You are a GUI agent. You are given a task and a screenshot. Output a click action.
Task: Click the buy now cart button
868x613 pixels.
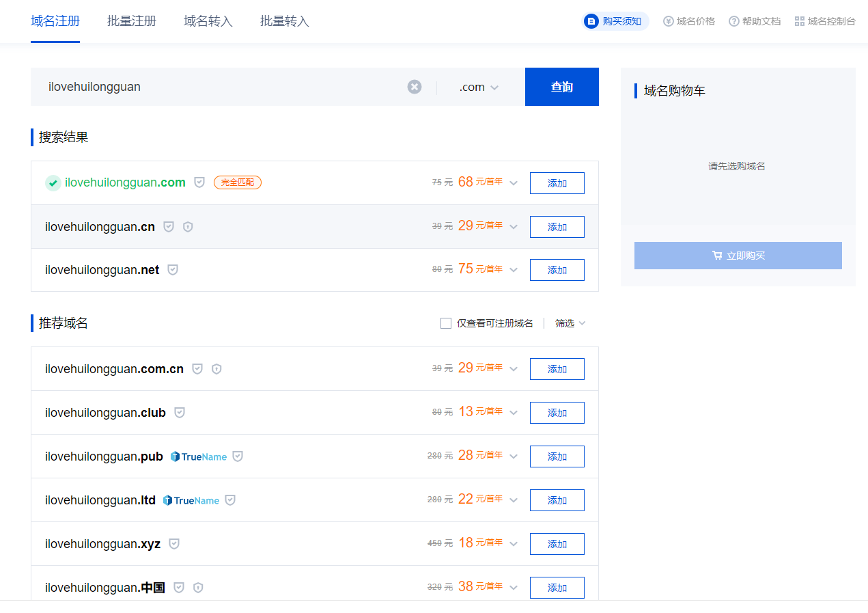click(x=738, y=256)
